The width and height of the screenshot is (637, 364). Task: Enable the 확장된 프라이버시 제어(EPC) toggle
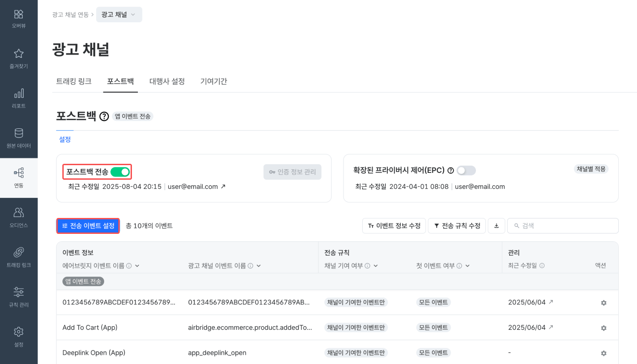466,171
